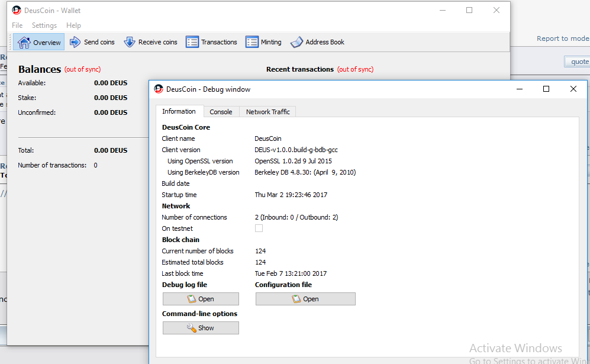590x364 pixels.
Task: Click the Number of transactions value 0
Action: [x=96, y=165]
